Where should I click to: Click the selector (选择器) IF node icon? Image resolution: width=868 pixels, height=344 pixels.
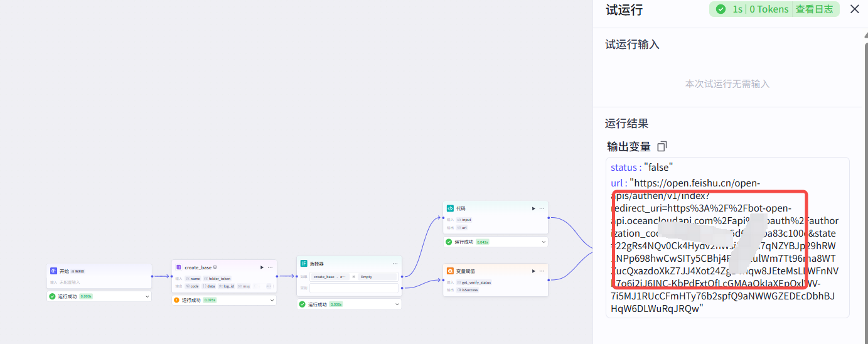304,264
